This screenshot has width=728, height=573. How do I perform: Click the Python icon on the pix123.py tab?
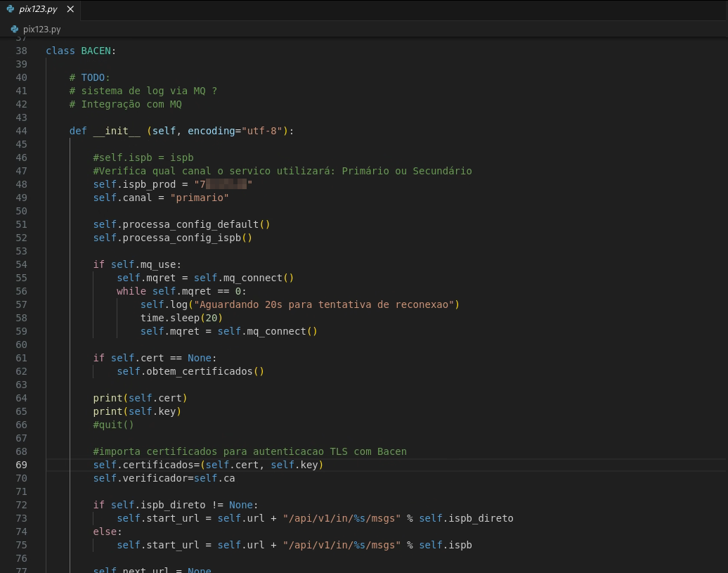click(10, 9)
